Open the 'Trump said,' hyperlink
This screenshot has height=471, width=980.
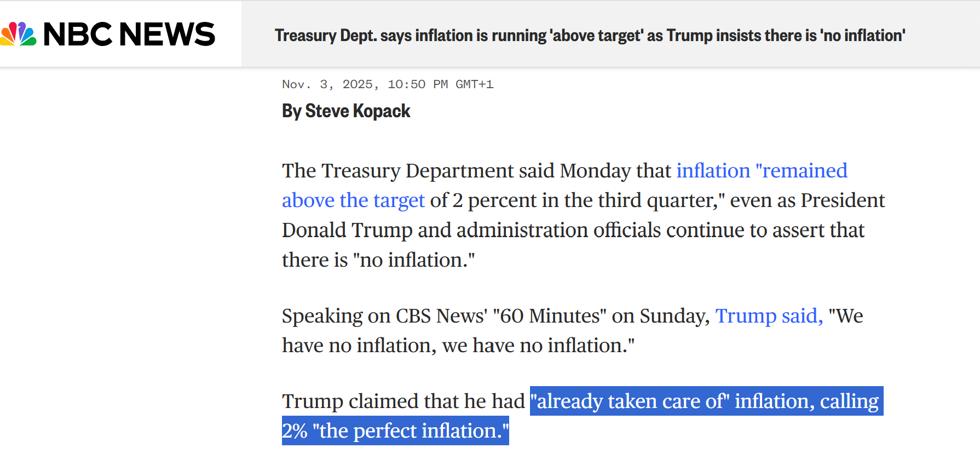(x=769, y=316)
